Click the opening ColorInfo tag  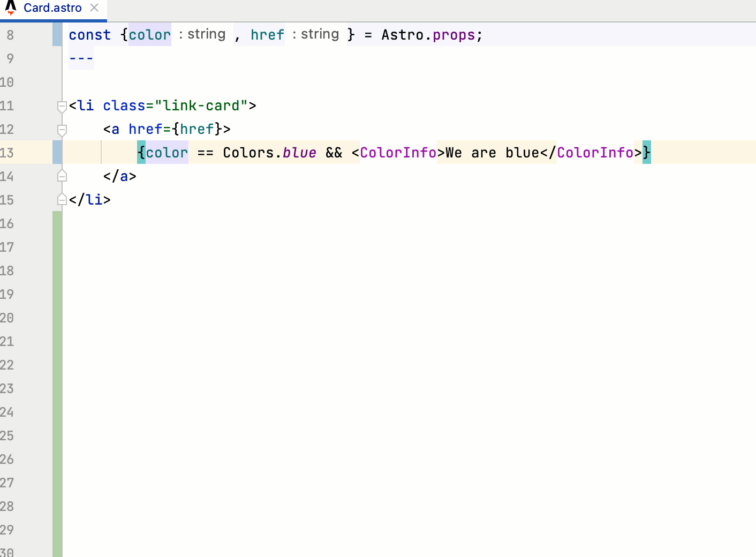point(398,152)
